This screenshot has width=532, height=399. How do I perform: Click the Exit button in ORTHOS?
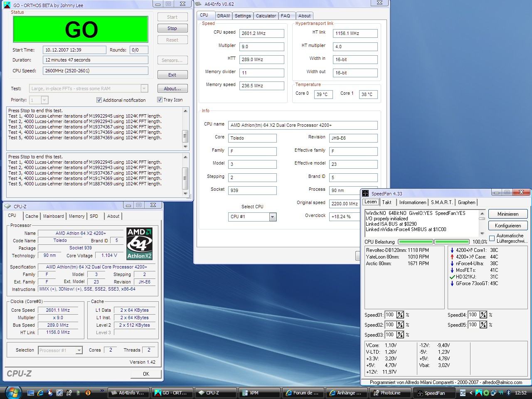click(172, 75)
